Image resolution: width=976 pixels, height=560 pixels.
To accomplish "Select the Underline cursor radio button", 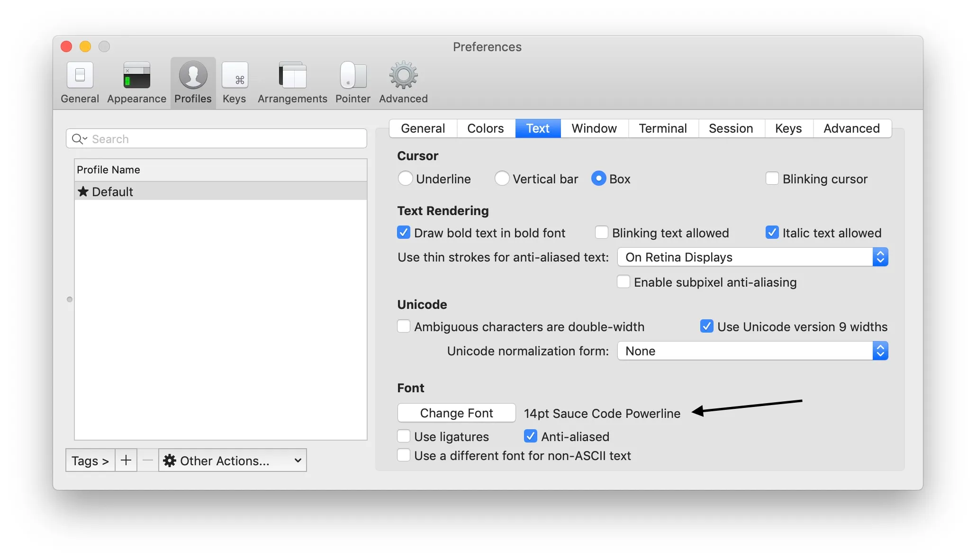I will coord(406,179).
